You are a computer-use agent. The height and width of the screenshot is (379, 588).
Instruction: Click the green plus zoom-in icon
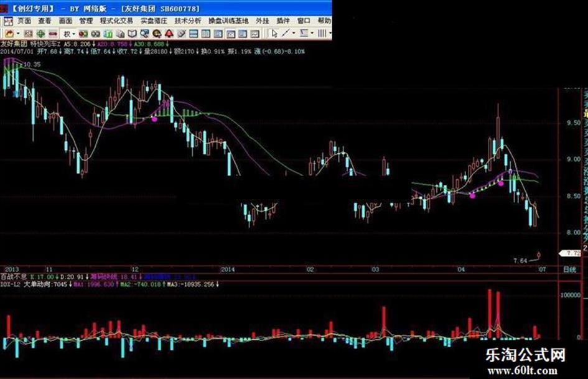[40, 34]
